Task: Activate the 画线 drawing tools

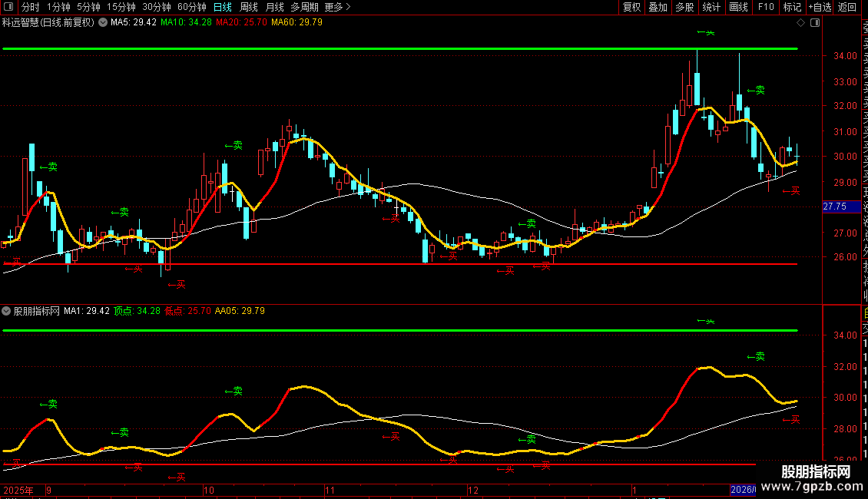Action: pos(738,7)
